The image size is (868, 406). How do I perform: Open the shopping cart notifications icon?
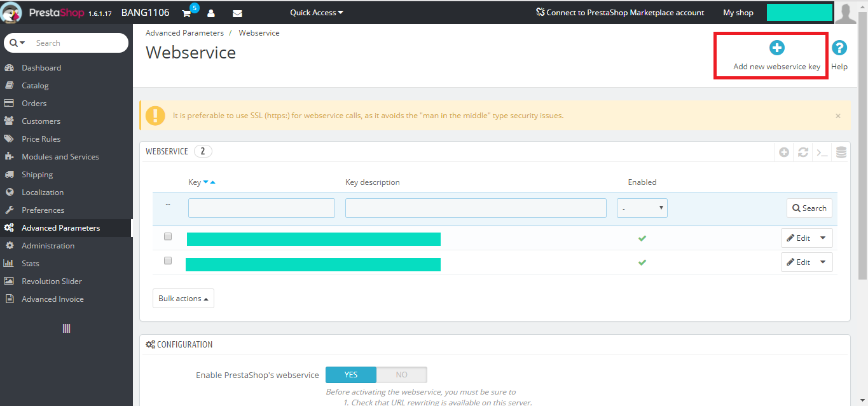tap(186, 13)
